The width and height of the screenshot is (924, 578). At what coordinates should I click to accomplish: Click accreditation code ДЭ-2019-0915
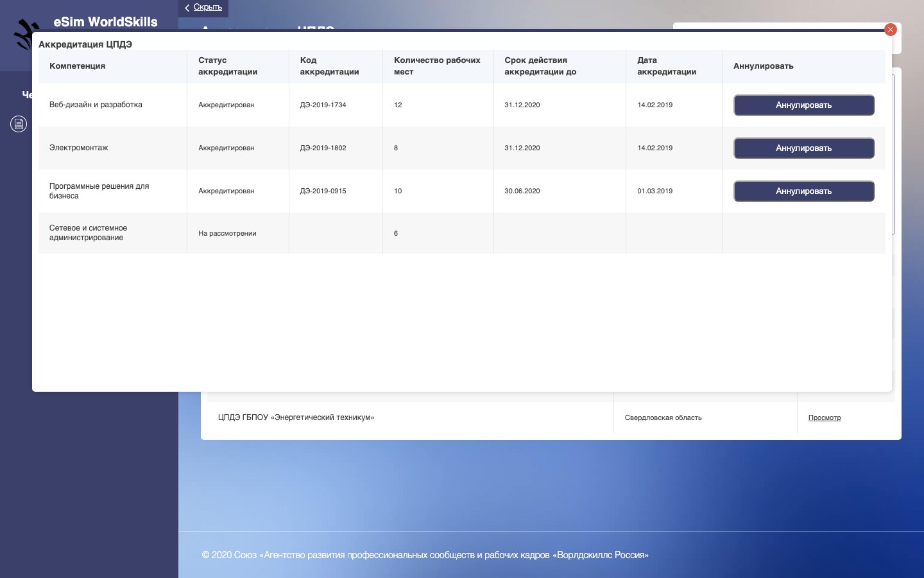323,191
